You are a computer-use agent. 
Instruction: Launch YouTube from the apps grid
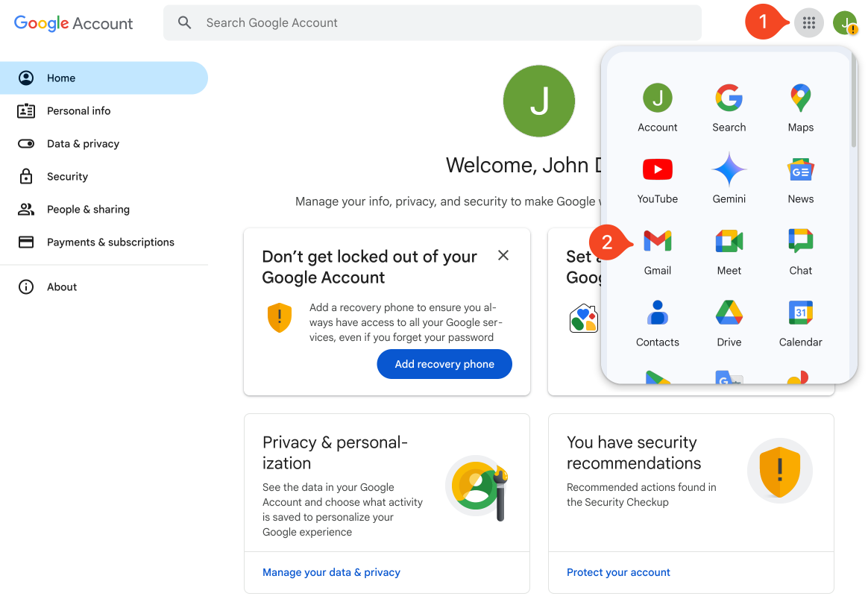(658, 170)
